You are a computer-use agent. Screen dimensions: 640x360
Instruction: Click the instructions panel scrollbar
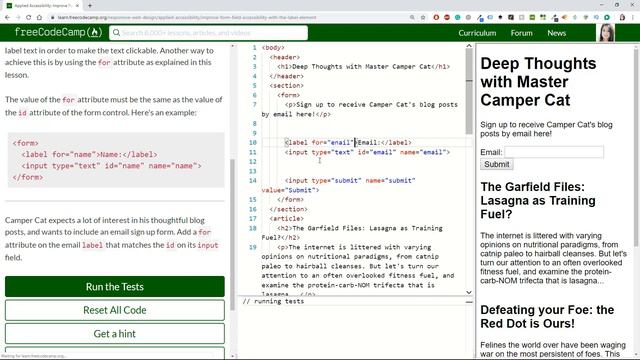233,235
